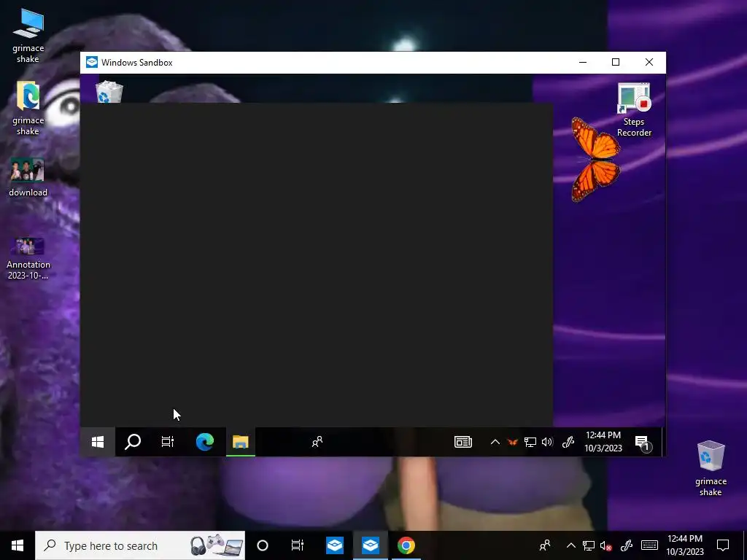This screenshot has height=560, width=747.
Task: Click the People icon in Sandbox taskbar
Action: point(317,442)
